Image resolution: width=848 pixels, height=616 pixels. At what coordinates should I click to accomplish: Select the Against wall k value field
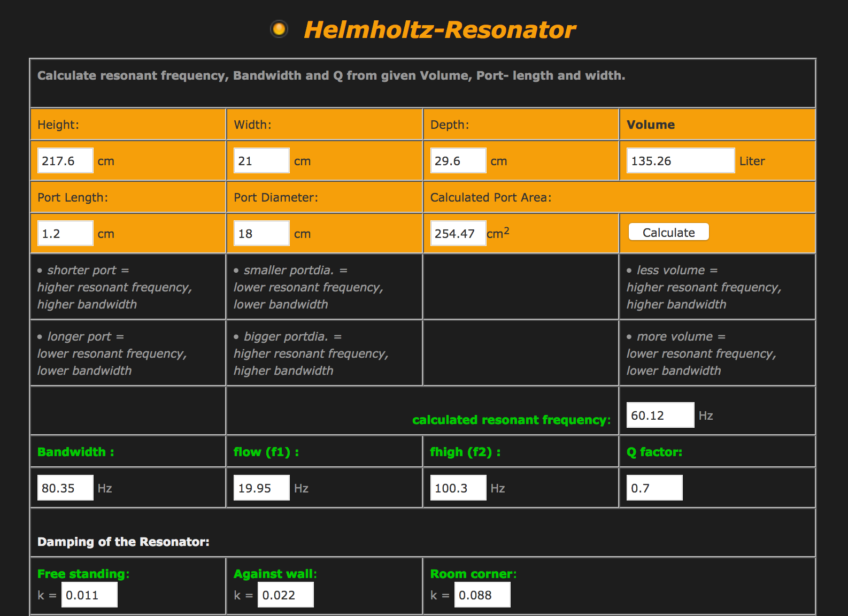[286, 595]
